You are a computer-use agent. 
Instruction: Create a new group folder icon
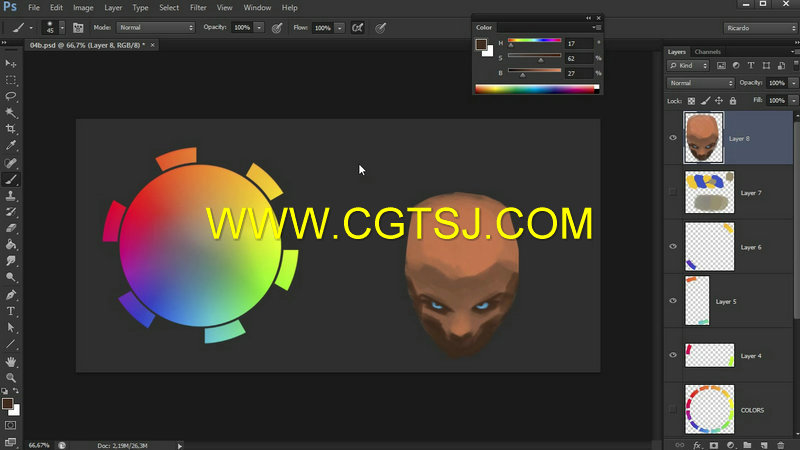pyautogui.click(x=747, y=445)
